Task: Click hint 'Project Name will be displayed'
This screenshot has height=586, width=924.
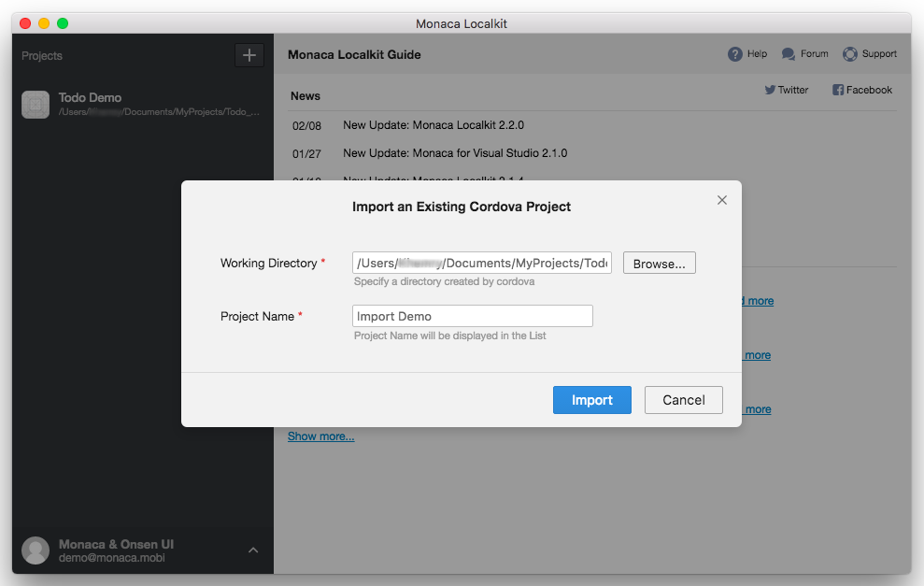Action: pyautogui.click(x=449, y=336)
